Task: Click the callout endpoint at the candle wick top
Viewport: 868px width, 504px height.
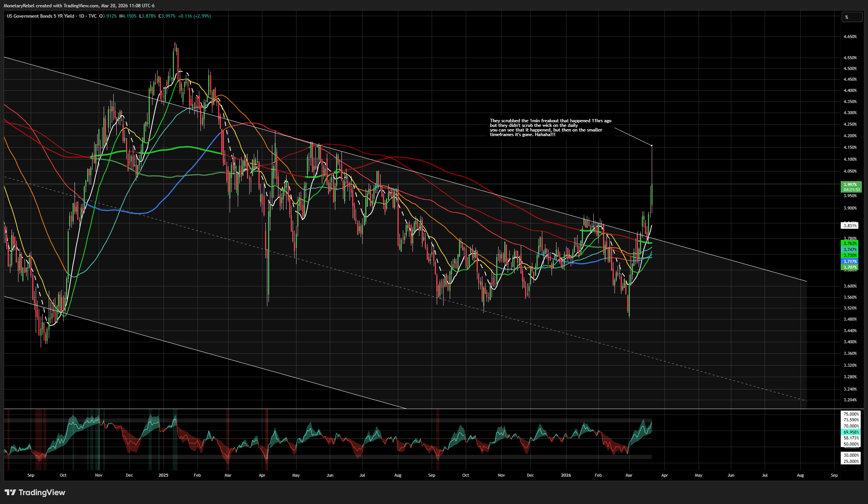Action: [652, 145]
